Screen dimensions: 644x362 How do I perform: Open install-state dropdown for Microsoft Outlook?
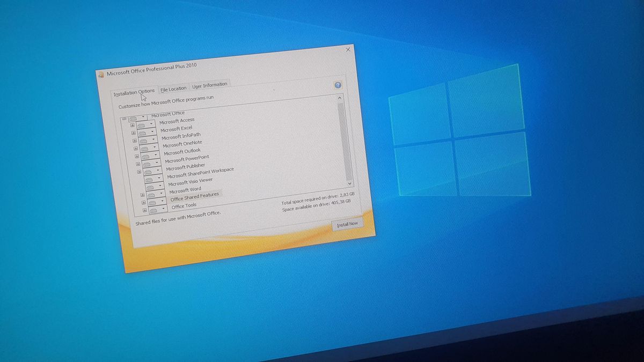[x=150, y=155]
